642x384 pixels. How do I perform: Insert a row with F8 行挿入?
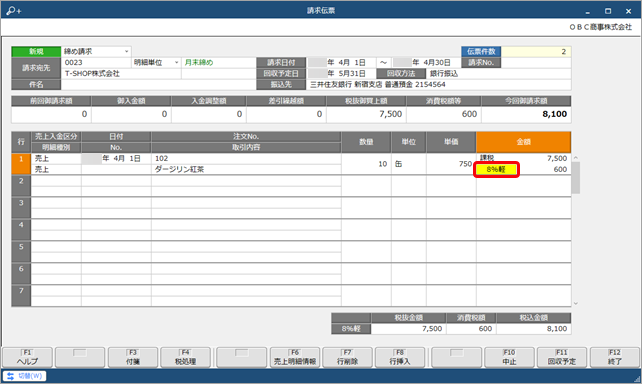click(400, 357)
